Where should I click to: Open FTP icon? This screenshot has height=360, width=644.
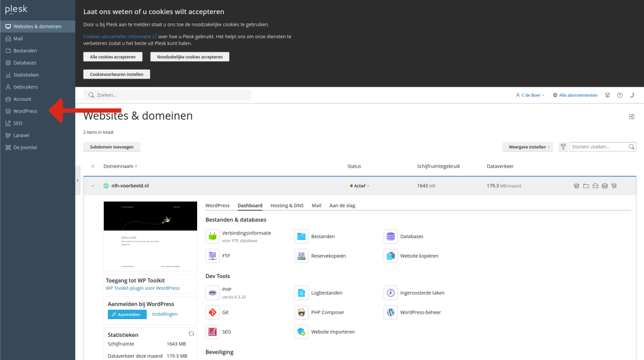point(212,255)
